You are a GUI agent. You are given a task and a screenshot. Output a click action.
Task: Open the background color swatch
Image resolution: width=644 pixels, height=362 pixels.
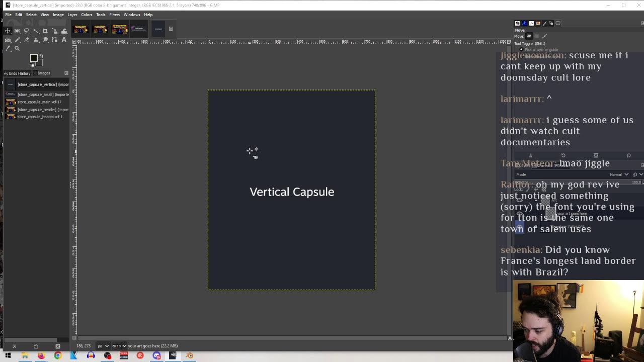coord(40,63)
